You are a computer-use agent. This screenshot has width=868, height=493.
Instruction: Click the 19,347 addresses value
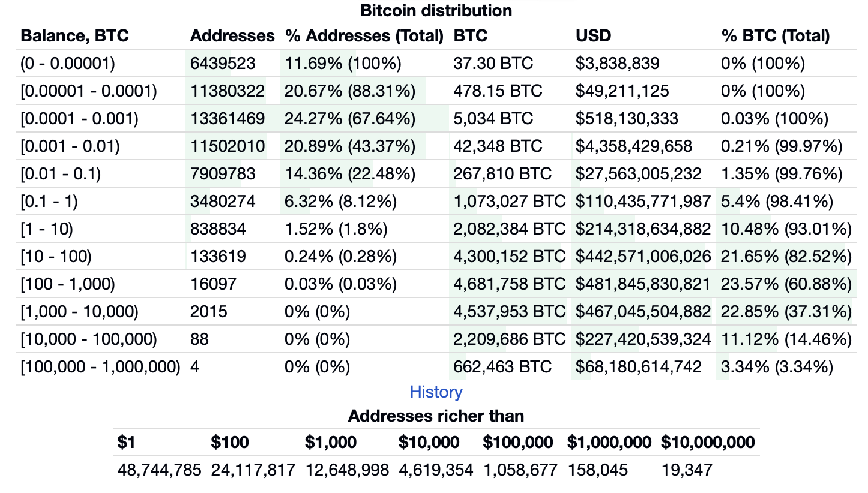(687, 470)
